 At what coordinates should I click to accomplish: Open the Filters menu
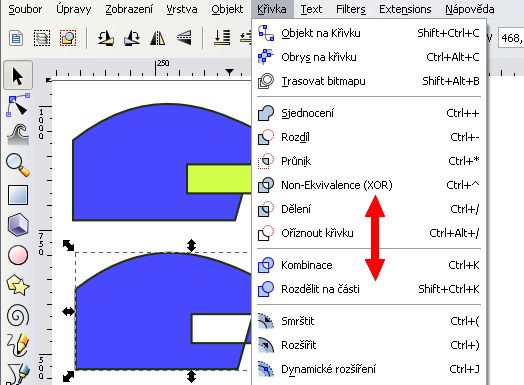coord(351,9)
